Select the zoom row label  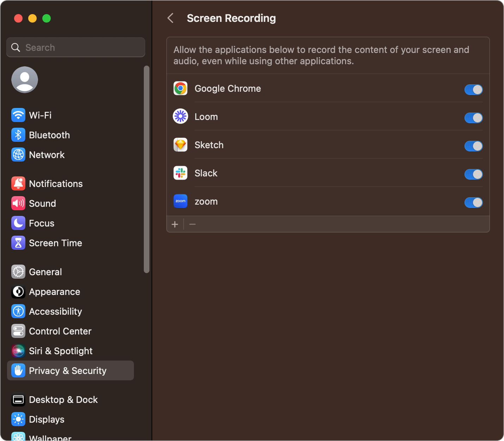coord(206,202)
